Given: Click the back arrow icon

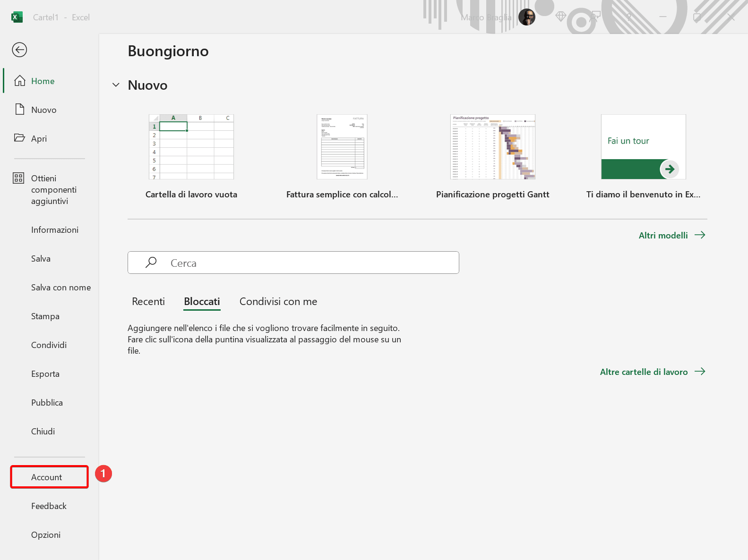Looking at the screenshot, I should tap(19, 50).
